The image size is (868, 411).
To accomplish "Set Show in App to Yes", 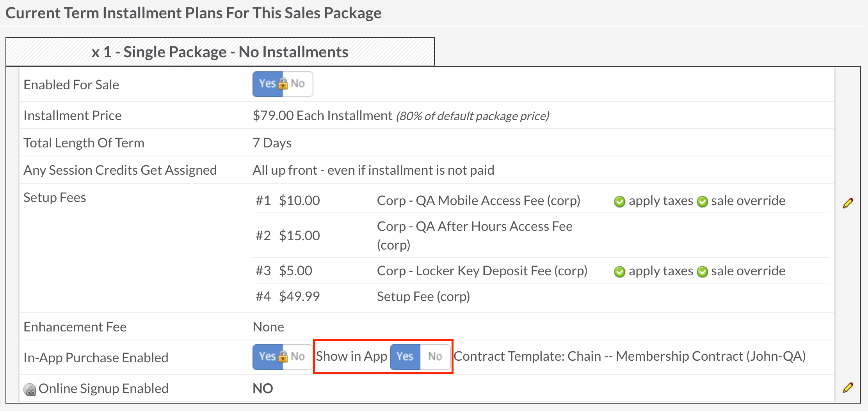I will click(x=405, y=356).
